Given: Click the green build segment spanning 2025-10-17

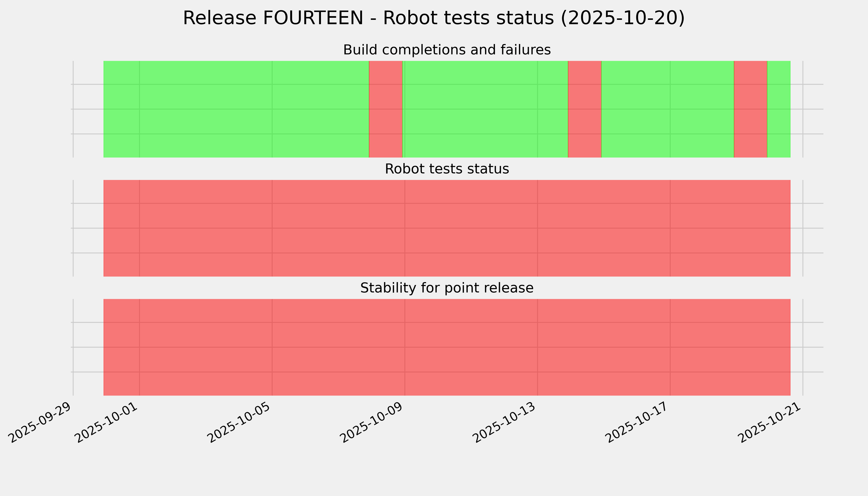Looking at the screenshot, I should 667,109.
